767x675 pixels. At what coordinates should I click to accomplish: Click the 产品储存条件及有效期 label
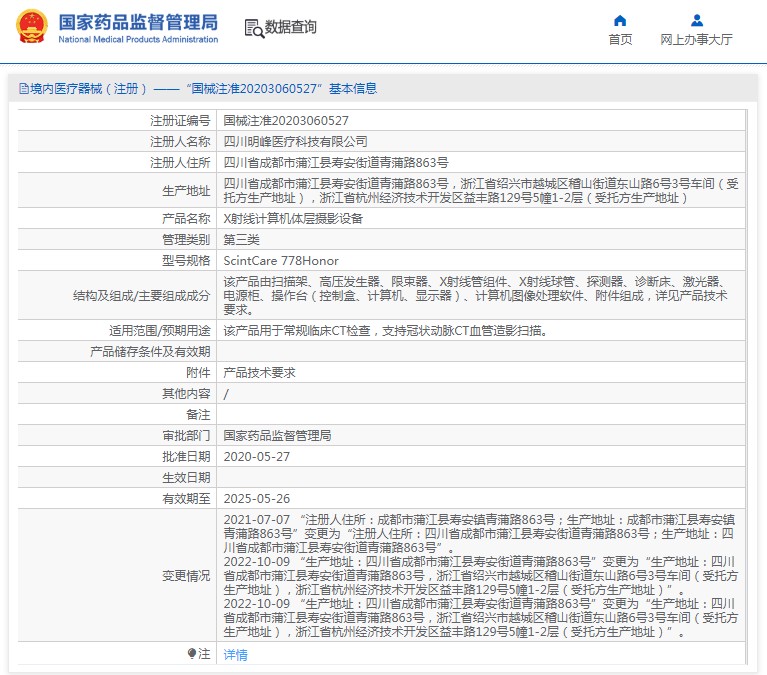pos(150,352)
